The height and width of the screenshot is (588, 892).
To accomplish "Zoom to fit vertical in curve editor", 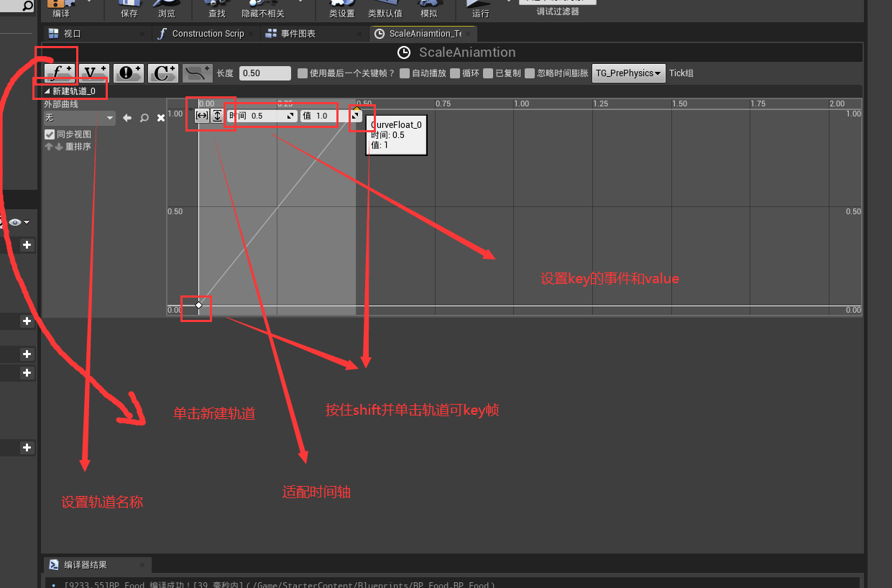I will point(217,116).
